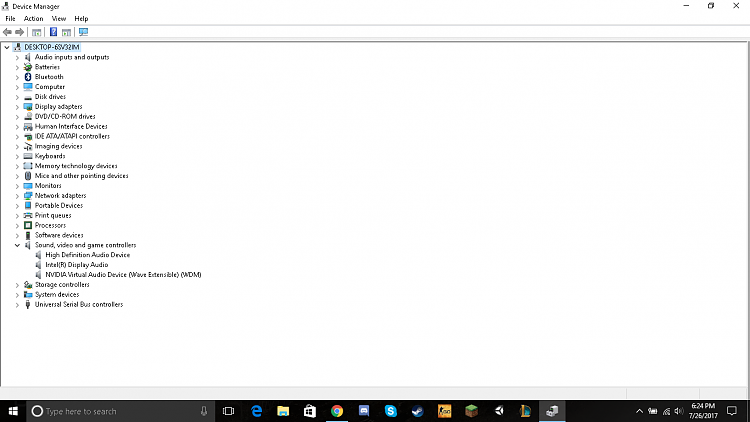The image size is (750, 422).
Task: Select the Software devices row
Action: pyautogui.click(x=59, y=235)
